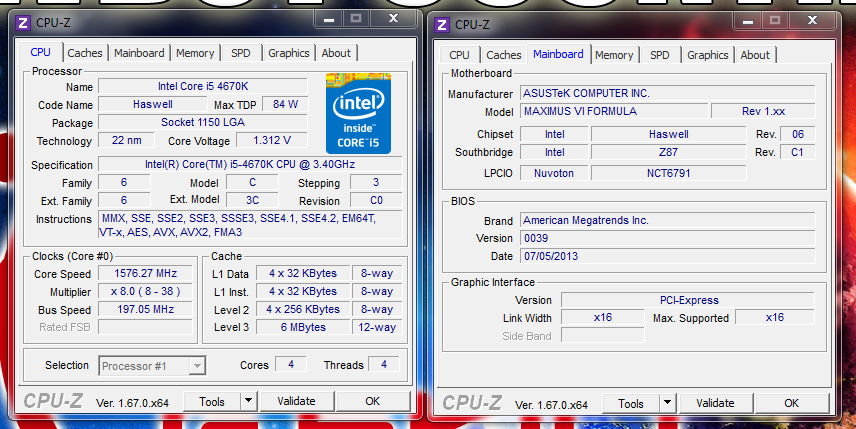Click Stepping value 3
The height and width of the screenshot is (429, 856).
376,182
